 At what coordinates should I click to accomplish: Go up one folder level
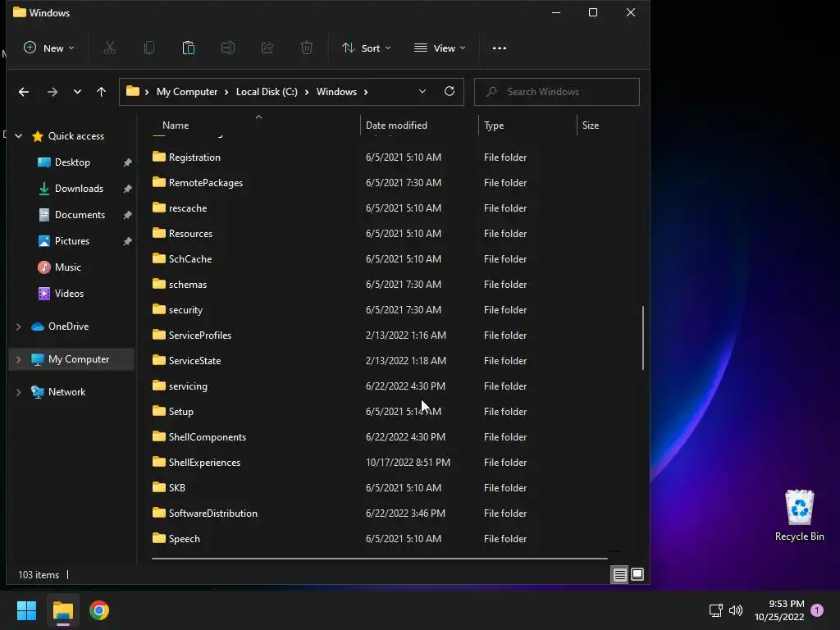[x=101, y=92]
